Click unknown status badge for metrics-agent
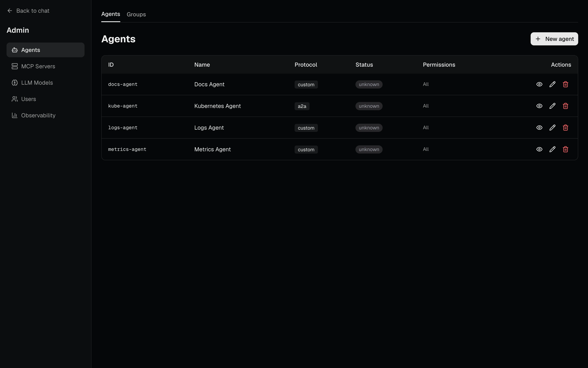This screenshot has width=588, height=368. click(x=369, y=149)
